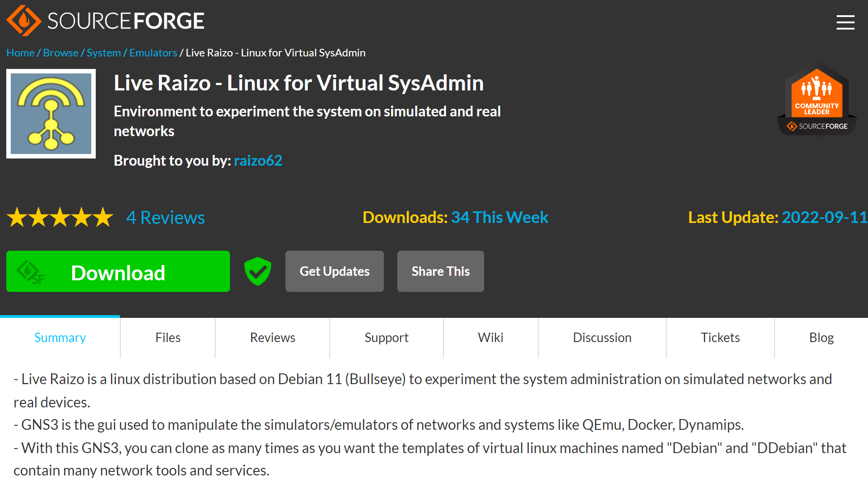Open the System breadcrumb category
868x488 pixels.
tap(103, 53)
